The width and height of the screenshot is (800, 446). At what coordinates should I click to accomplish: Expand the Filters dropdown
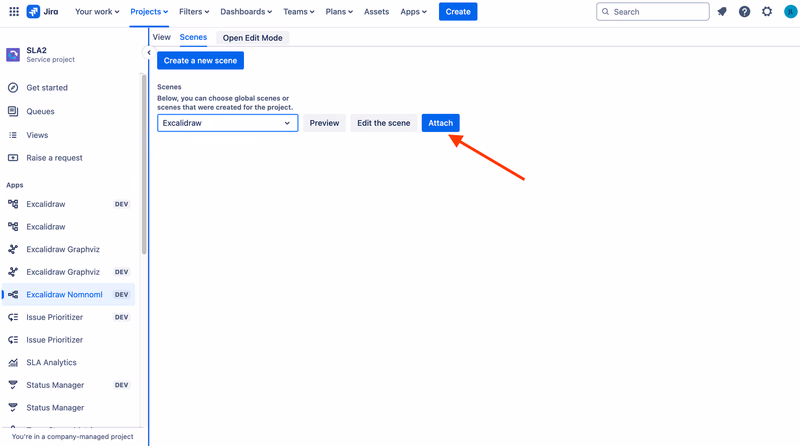pos(194,11)
